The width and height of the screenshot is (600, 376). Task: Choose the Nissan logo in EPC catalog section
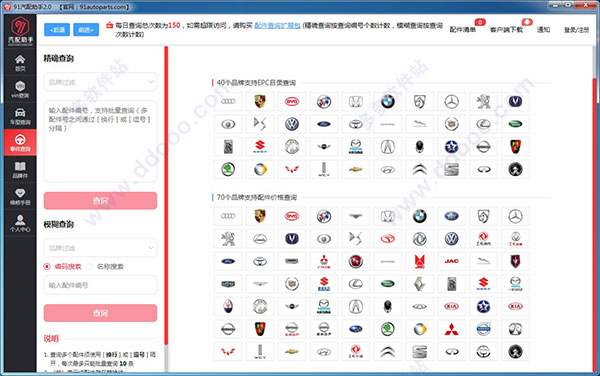tap(484, 146)
